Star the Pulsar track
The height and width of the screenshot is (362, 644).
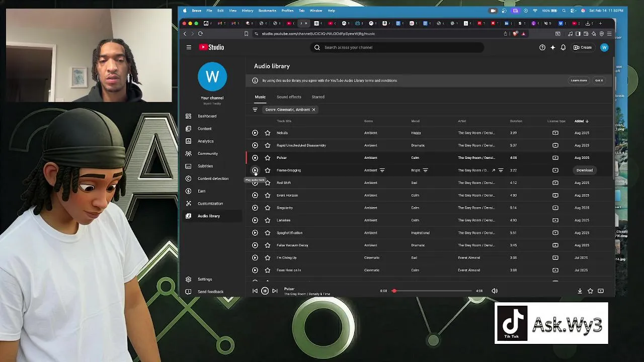click(x=268, y=158)
